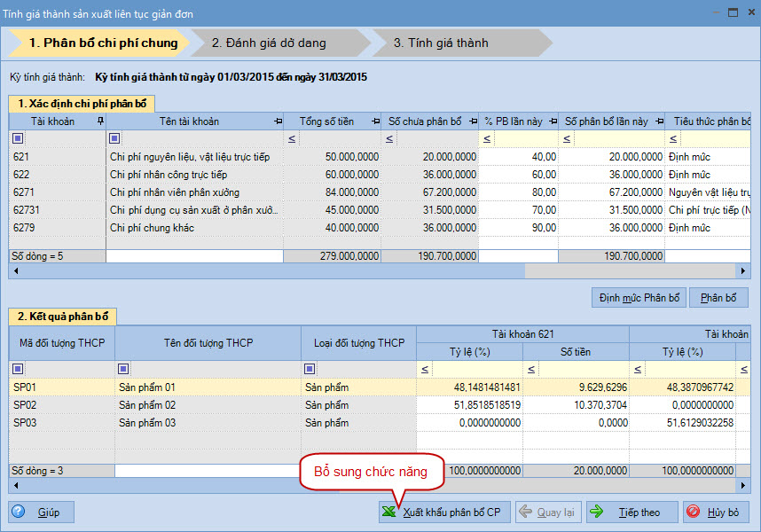Click Xuất khẩu phân bổ CP button
Viewport: 761px width, 532px height.
[x=444, y=512]
